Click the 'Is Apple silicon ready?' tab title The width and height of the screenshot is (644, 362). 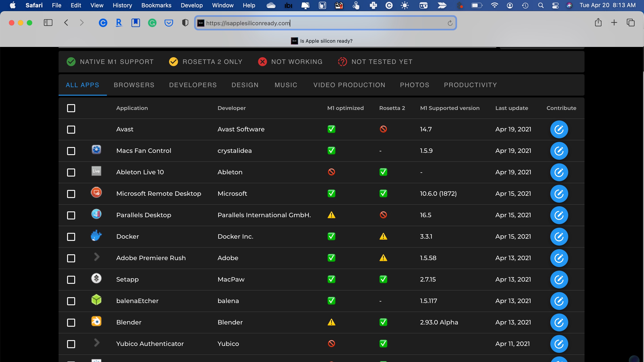coord(326,41)
